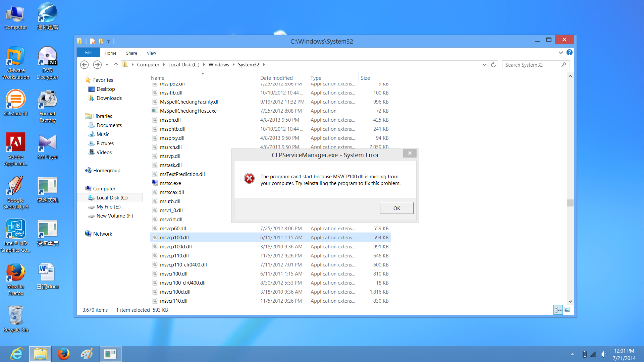
Task: Open the File ribbon tab
Action: pos(88,53)
